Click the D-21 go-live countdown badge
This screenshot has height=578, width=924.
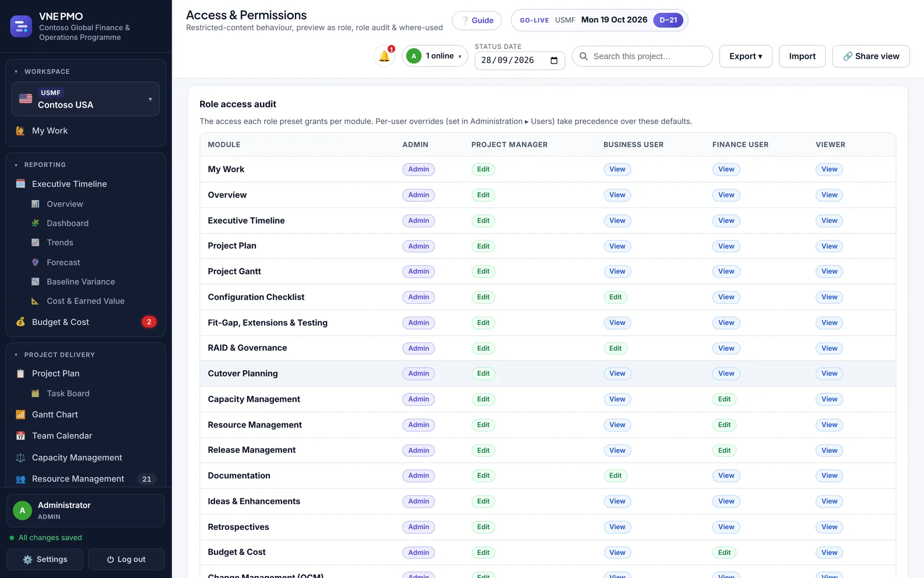(668, 20)
